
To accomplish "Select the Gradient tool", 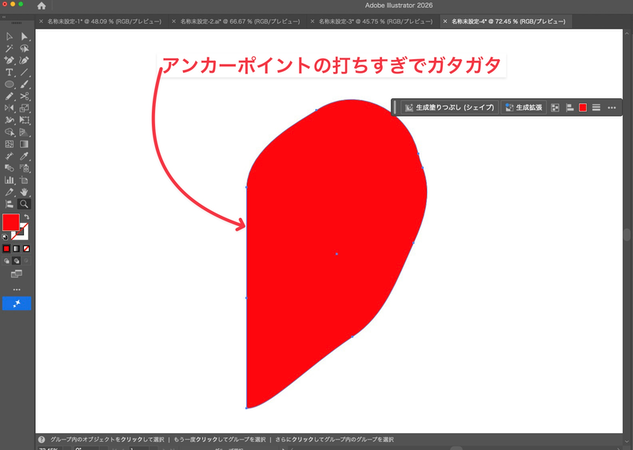I will click(x=24, y=144).
